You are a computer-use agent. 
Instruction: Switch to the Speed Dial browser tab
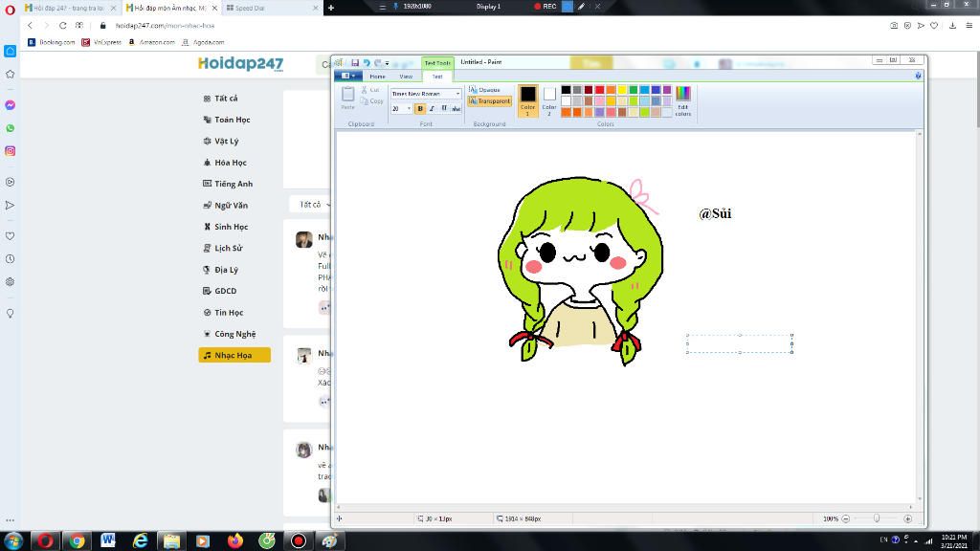[x=272, y=8]
